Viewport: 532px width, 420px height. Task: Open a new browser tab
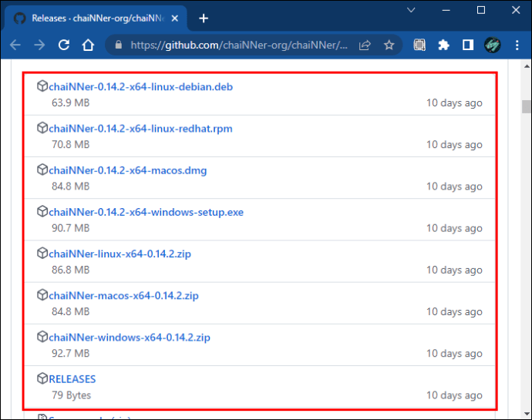click(x=204, y=18)
